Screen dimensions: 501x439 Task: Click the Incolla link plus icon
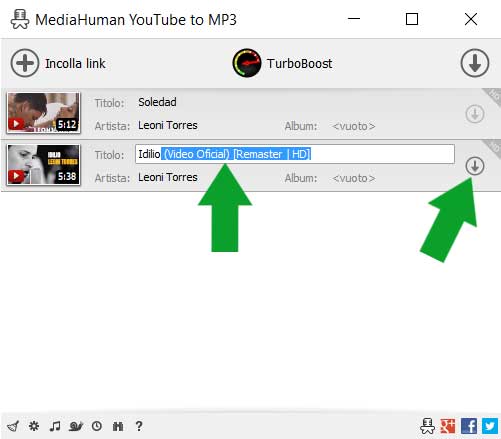tap(25, 63)
